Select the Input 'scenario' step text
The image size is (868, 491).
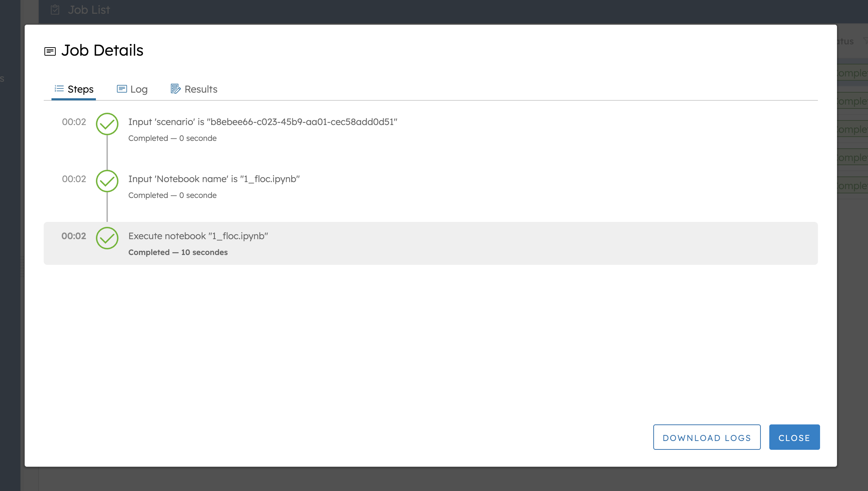pyautogui.click(x=263, y=122)
